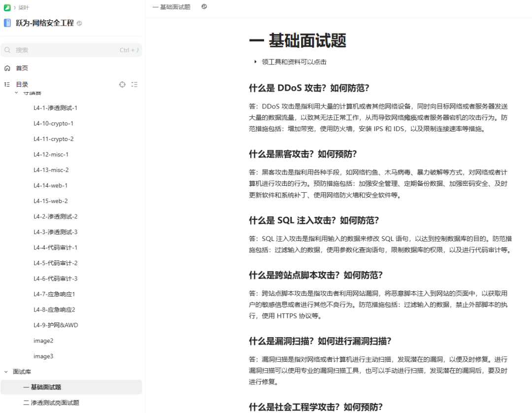Open L4-8-应急响应2 document
The width and height of the screenshot is (532, 413).
54,310
